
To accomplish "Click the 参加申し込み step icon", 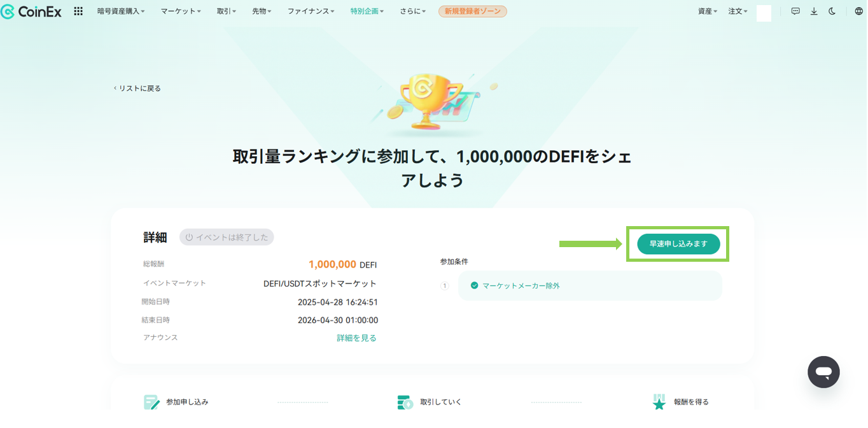I will pyautogui.click(x=151, y=402).
